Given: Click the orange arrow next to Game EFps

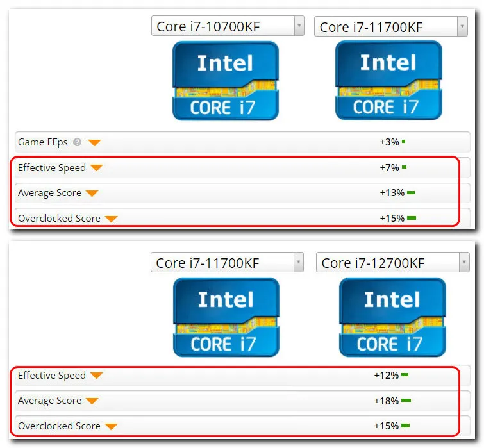Looking at the screenshot, I should click(94, 142).
